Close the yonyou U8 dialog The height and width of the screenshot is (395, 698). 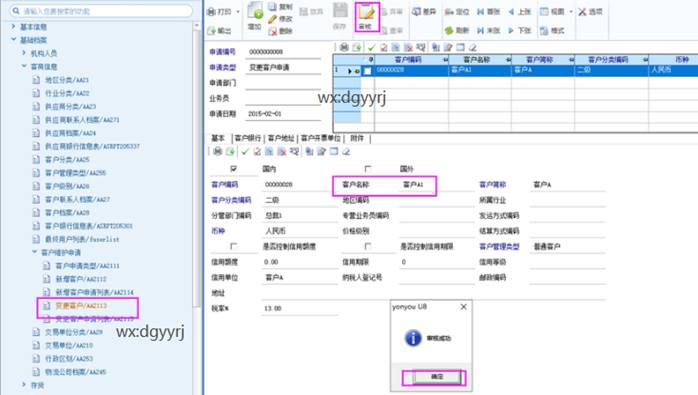pos(463,307)
